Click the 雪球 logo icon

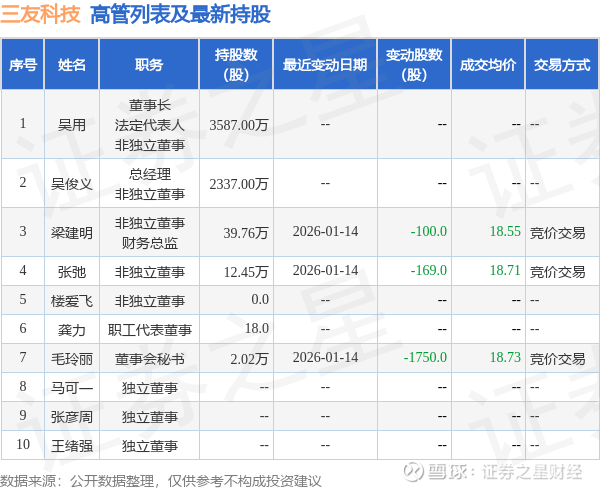(x=413, y=471)
